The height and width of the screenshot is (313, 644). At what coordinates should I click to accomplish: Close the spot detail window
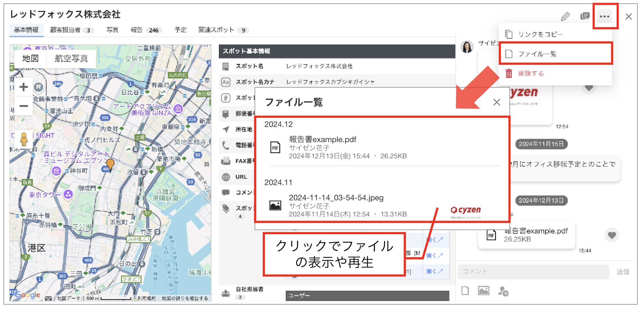pos(629,16)
